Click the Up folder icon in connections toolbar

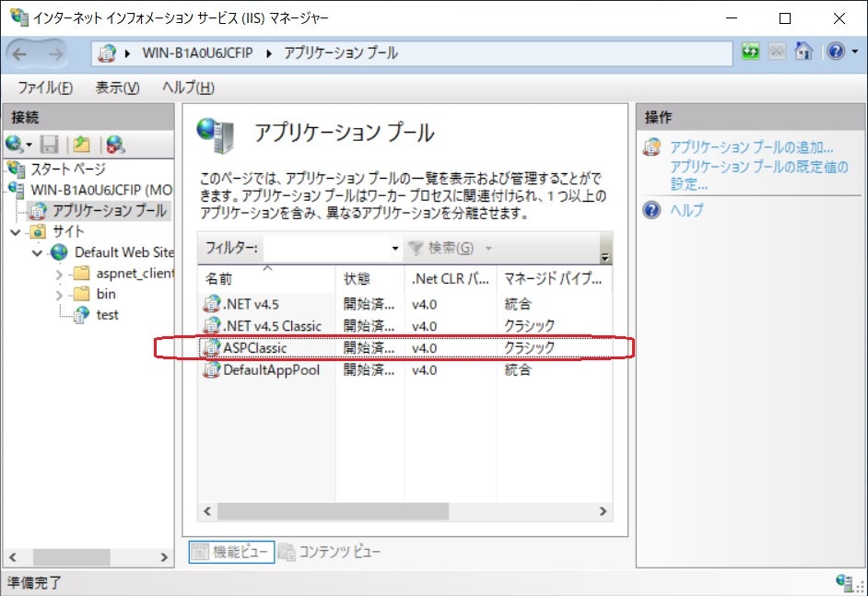81,145
